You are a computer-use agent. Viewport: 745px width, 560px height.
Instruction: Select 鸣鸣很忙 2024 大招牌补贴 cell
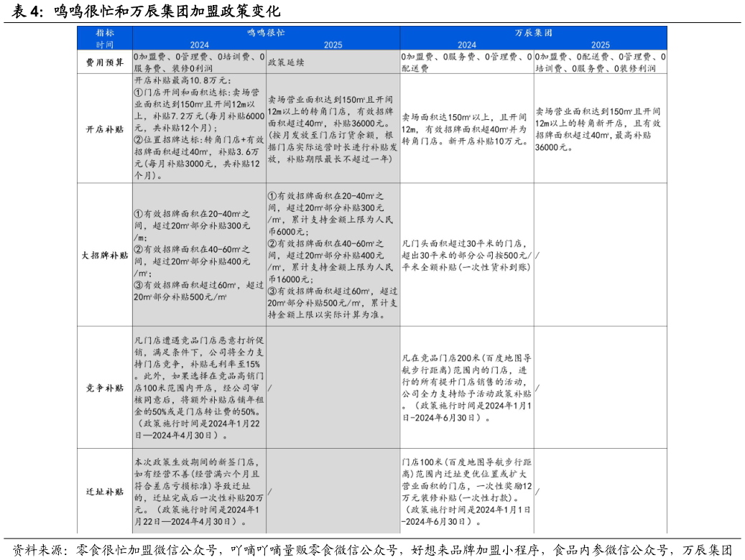tap(199, 255)
